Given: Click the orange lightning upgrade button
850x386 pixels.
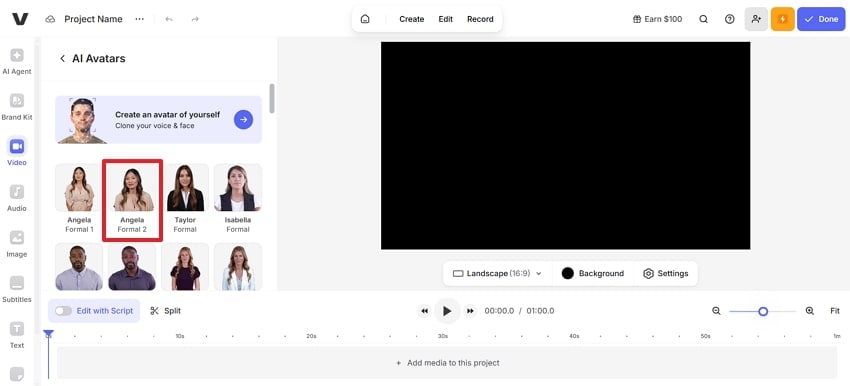Looking at the screenshot, I should tap(782, 19).
